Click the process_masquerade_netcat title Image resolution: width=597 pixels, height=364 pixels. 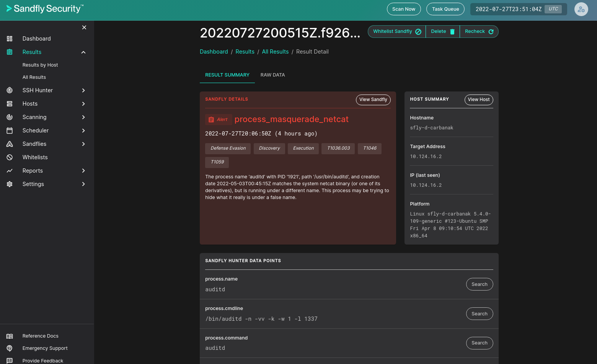coord(292,119)
